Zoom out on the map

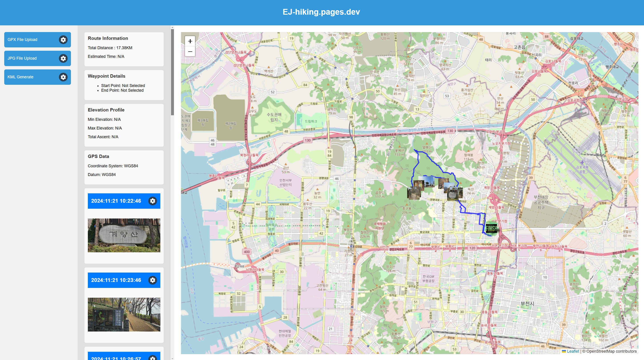[190, 52]
